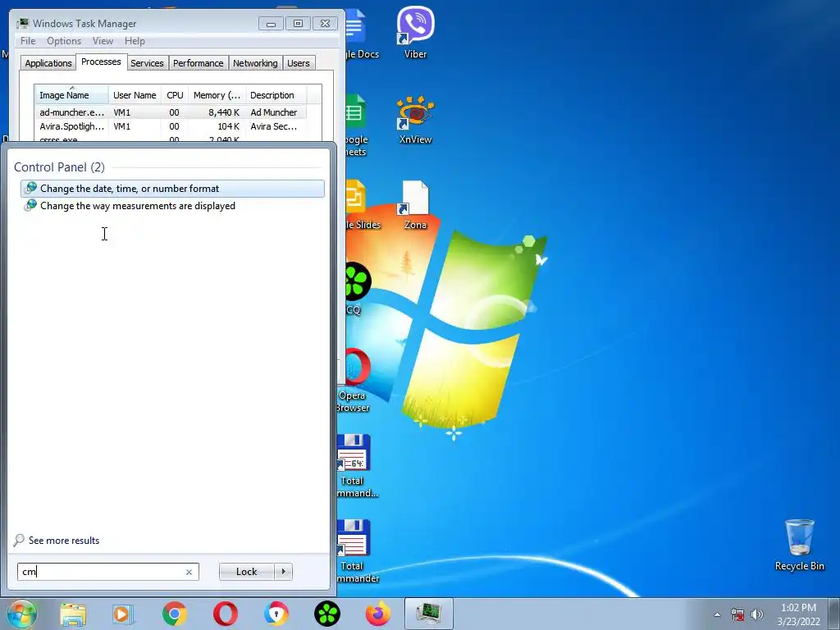Open the ICQ desktop shortcut
Viewport: 840px width, 630px height.
[x=356, y=288]
